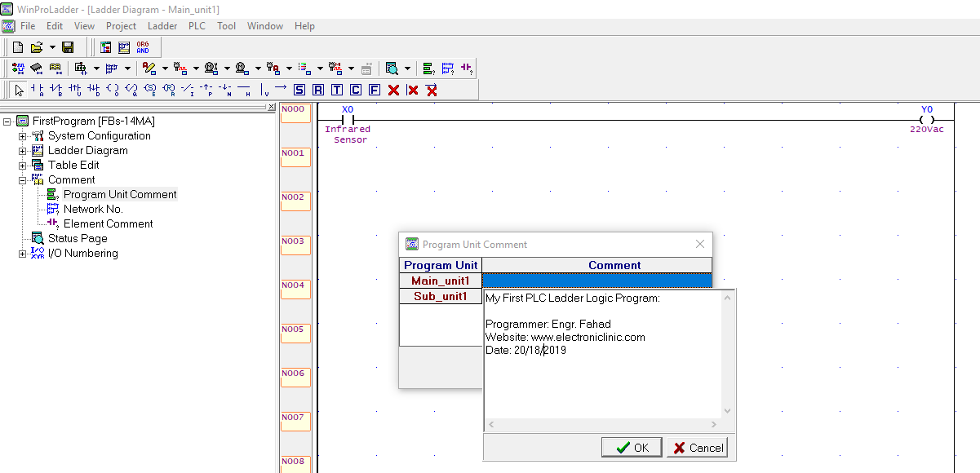Click comment editor horizontal scrollbar right arrow
Screen dimensions: 980x473
[714, 424]
